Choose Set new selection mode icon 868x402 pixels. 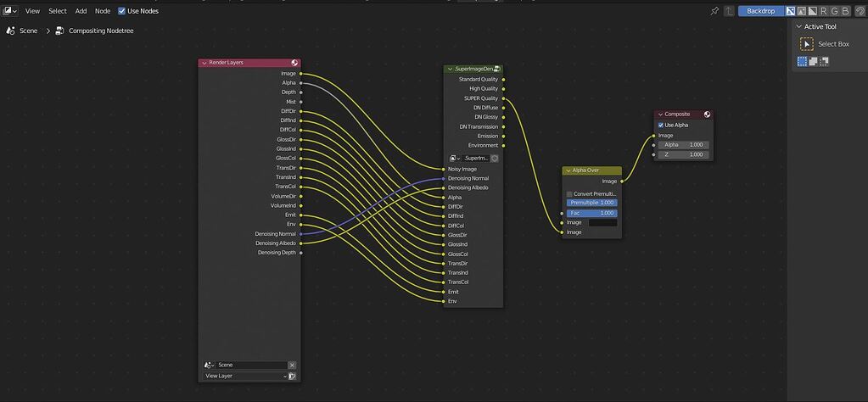tap(802, 61)
